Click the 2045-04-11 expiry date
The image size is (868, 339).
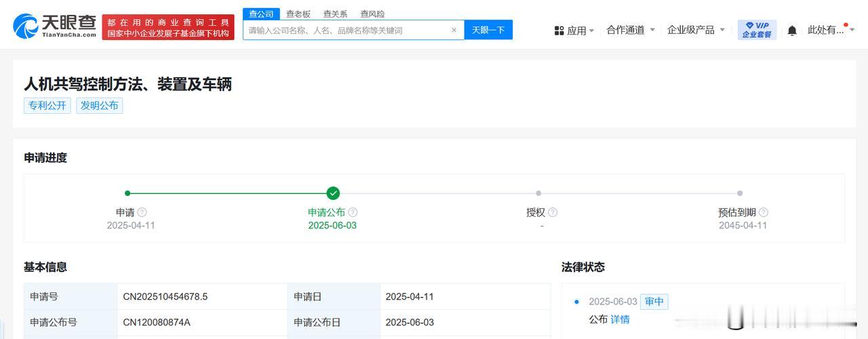coord(743,225)
